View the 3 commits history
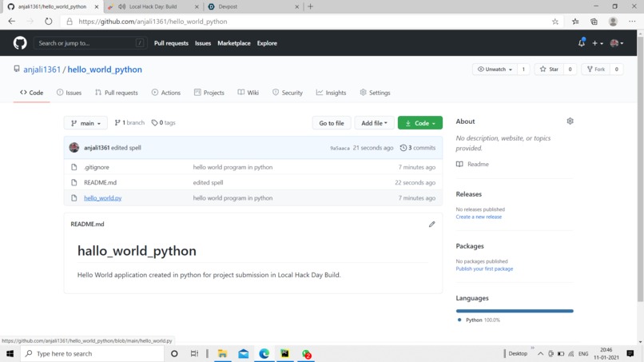Screen dimensions: 644x362 pos(418,148)
